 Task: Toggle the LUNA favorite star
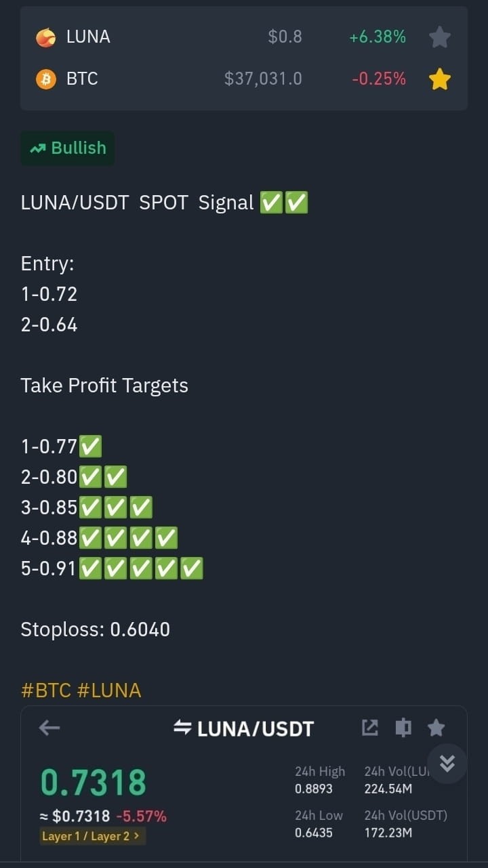pyautogui.click(x=440, y=37)
